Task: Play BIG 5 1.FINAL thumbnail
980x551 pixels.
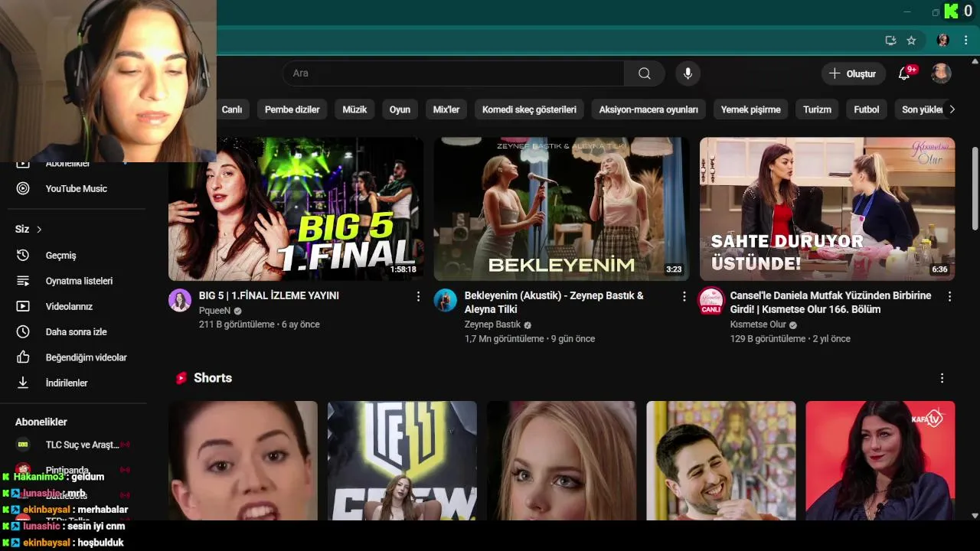Action: (x=296, y=209)
